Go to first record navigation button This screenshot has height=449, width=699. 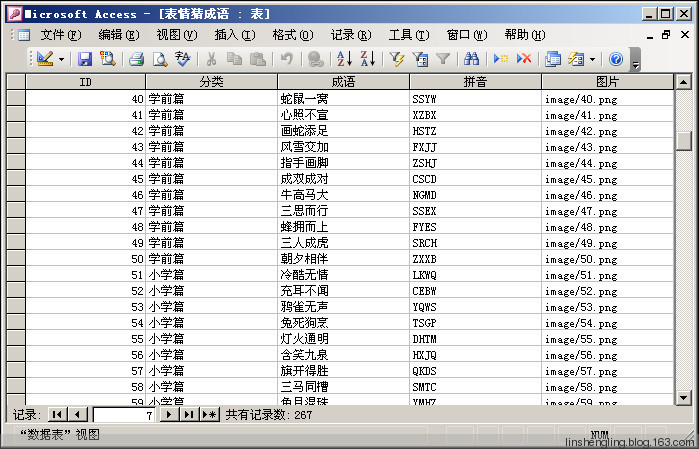click(57, 415)
